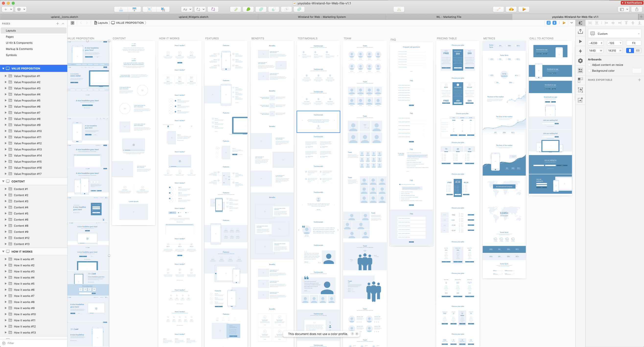Open the Aa text styles dropdown
The height and width of the screenshot is (347, 644).
[187, 9]
